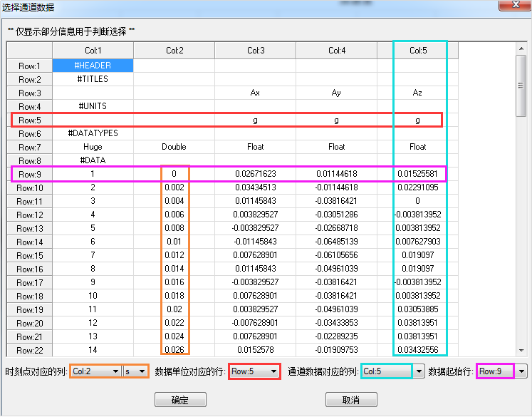Click the #DATATYPES cell

tap(93, 133)
